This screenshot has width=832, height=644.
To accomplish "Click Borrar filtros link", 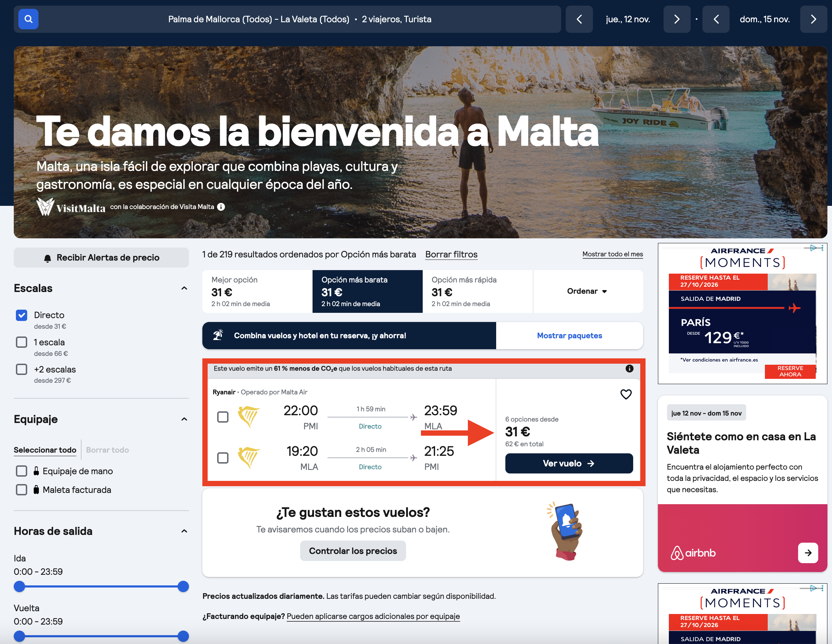I will pyautogui.click(x=451, y=255).
